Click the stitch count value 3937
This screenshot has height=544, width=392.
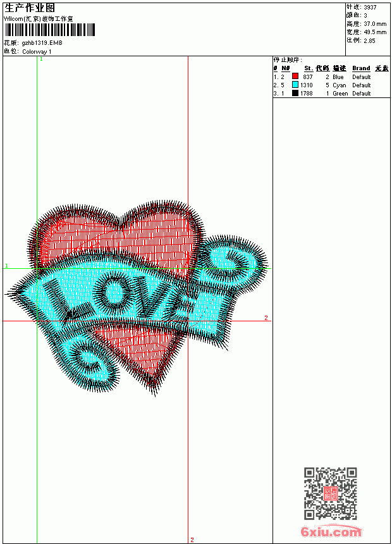(x=370, y=8)
